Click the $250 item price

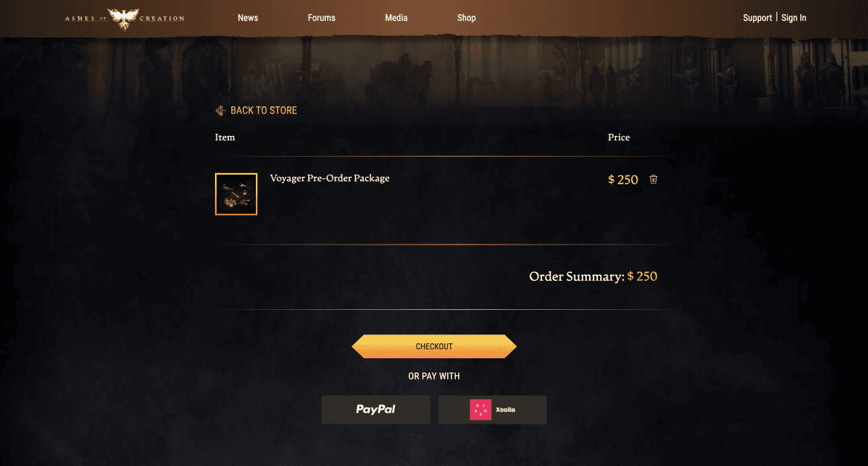point(623,180)
